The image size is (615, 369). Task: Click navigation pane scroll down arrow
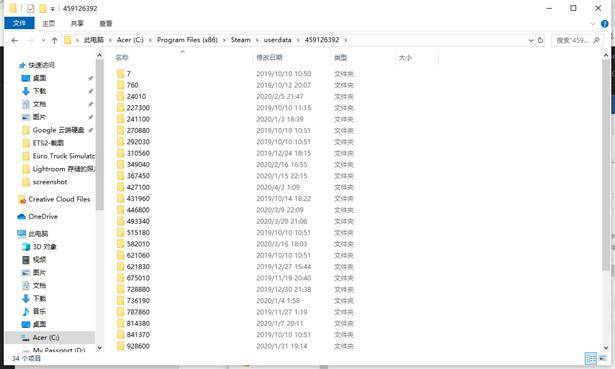(100, 347)
